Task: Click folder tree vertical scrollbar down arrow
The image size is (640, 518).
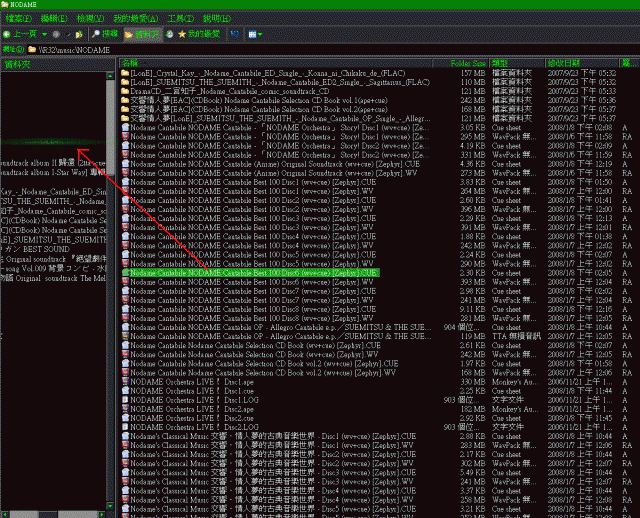Action: click(110, 506)
